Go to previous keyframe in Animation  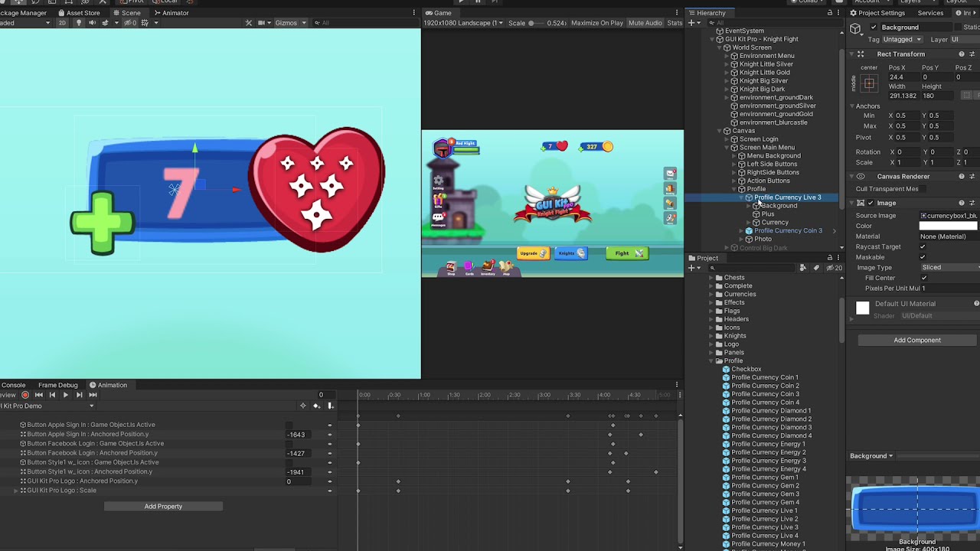click(52, 395)
